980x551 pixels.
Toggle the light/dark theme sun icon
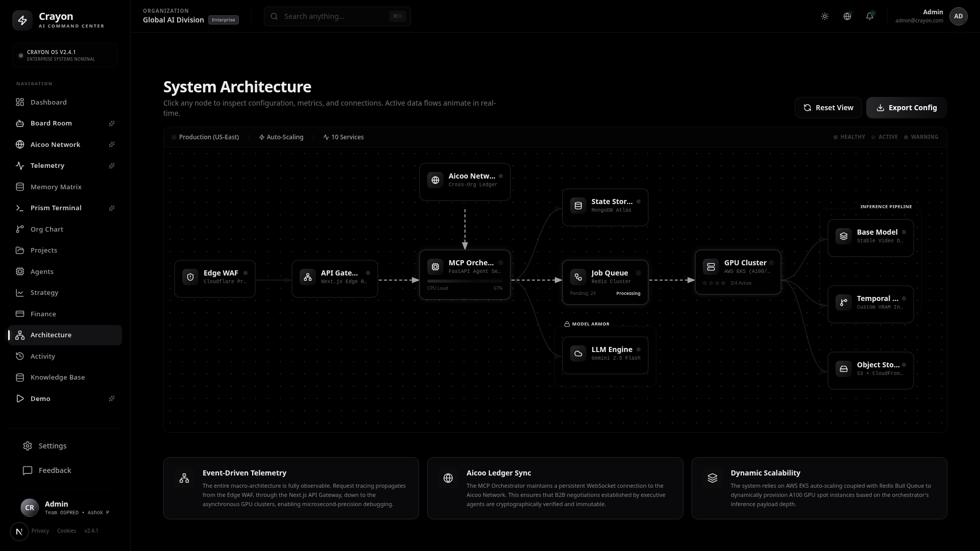pos(825,16)
